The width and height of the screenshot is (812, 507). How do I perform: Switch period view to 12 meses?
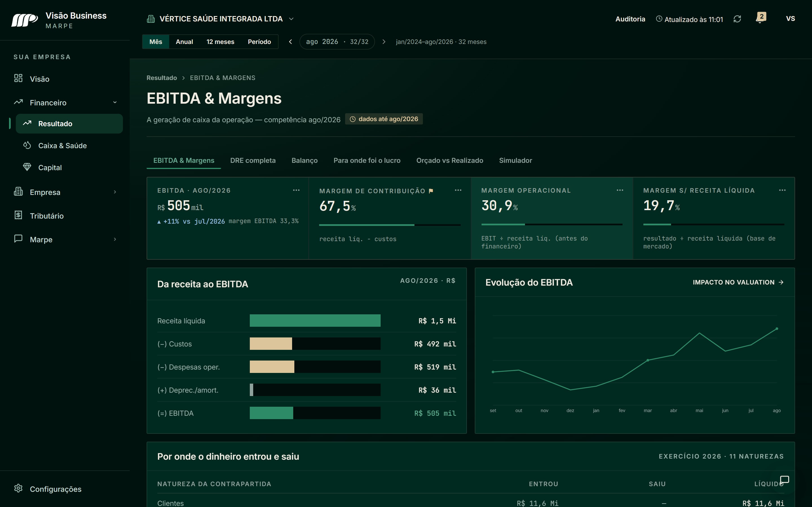(220, 42)
